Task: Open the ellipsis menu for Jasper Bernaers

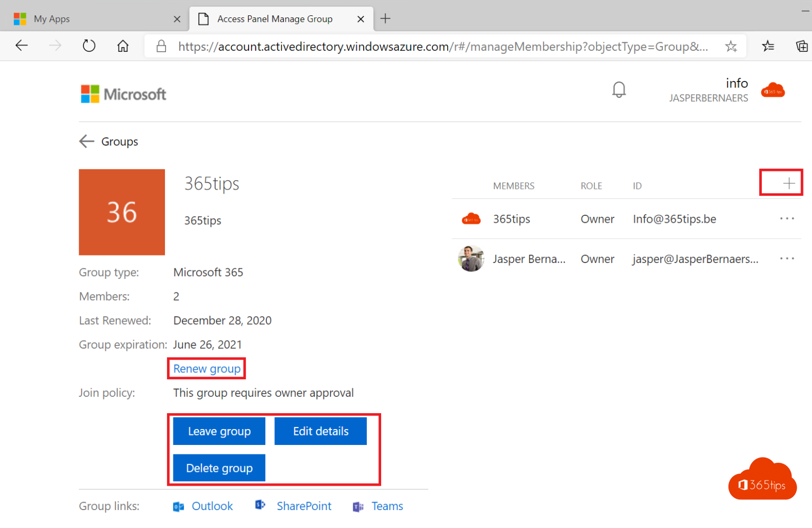Action: pyautogui.click(x=787, y=259)
